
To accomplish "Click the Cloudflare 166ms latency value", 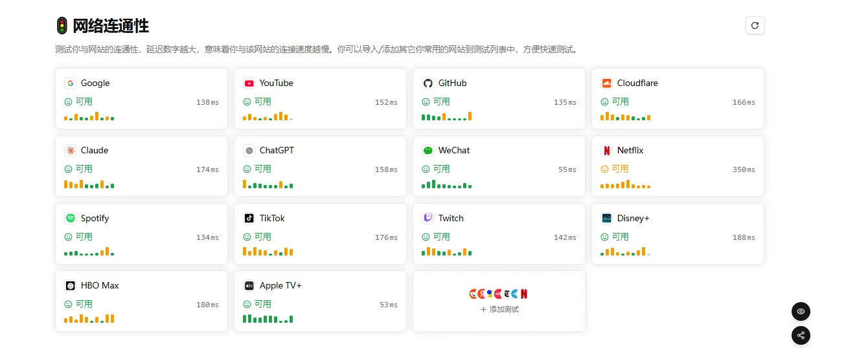I will [744, 102].
